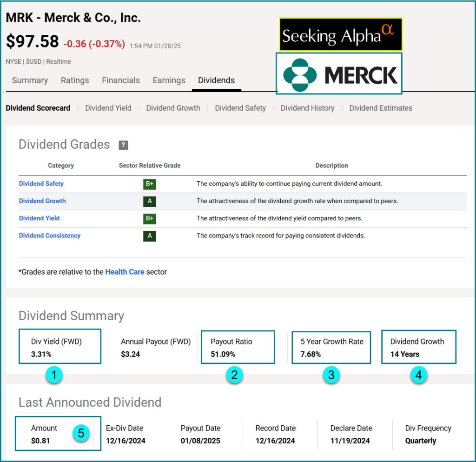Open the Dividend Estimates sub-tab
The width and height of the screenshot is (476, 462).
click(381, 108)
